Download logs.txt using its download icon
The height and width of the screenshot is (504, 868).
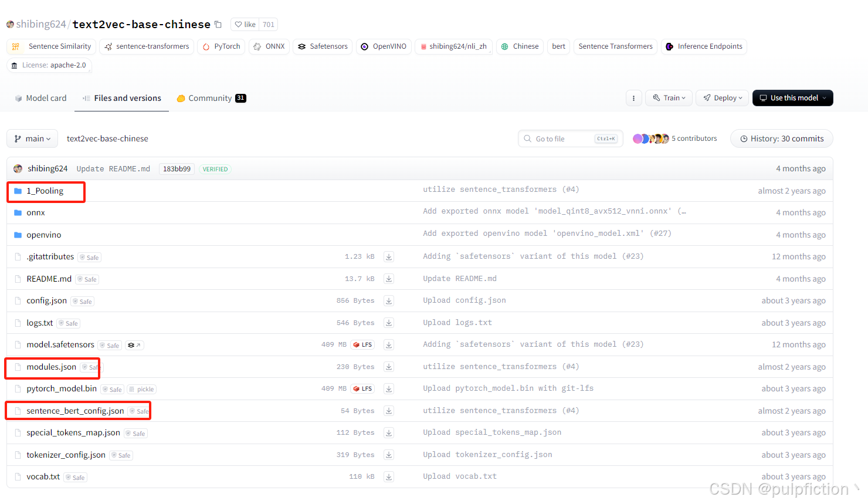point(389,323)
